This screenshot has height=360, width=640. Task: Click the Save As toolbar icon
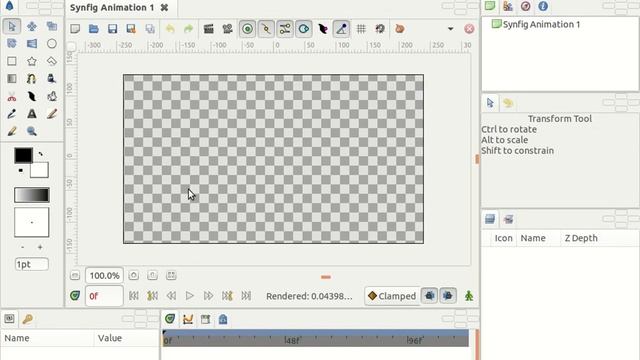tap(131, 29)
